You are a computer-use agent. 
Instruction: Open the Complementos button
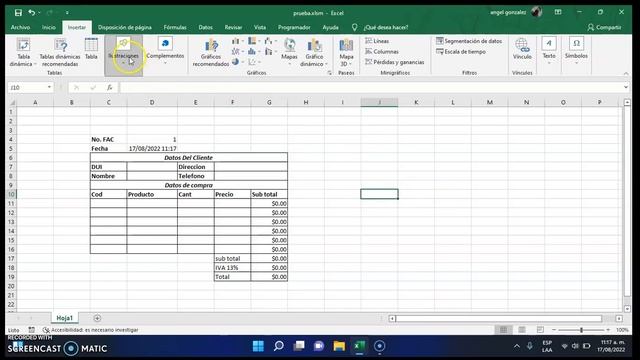[x=165, y=51]
